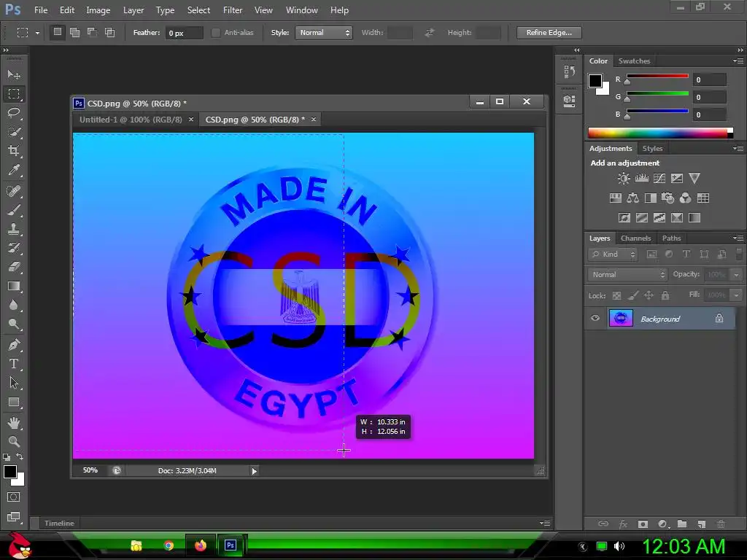Viewport: 747px width, 560px height.
Task: Enable New selection mode button
Action: [57, 32]
